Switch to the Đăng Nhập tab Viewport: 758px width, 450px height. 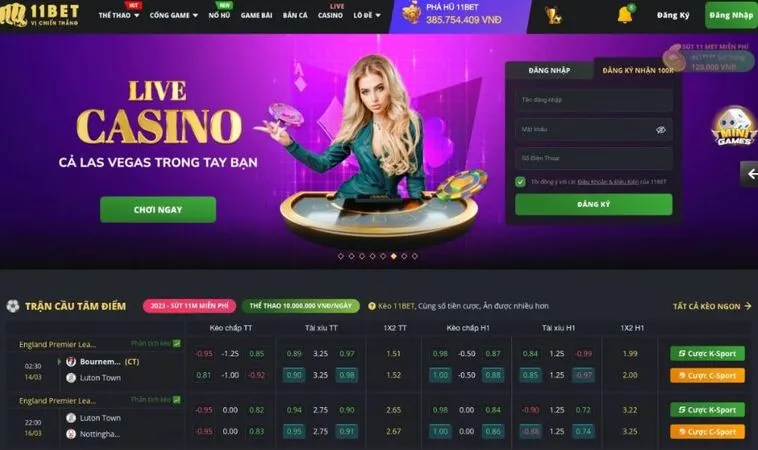tap(549, 71)
